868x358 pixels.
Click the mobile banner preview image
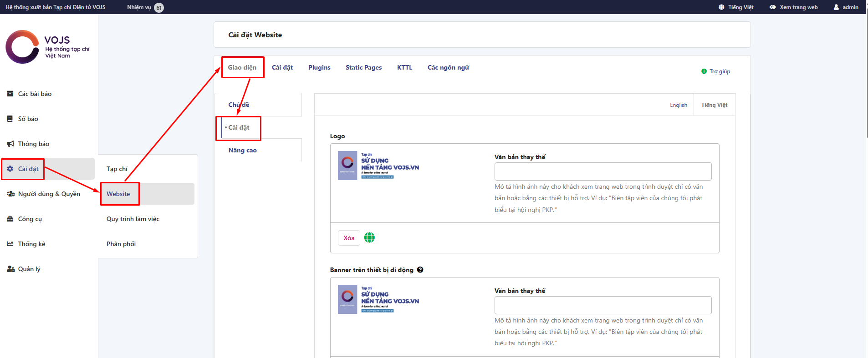click(x=378, y=299)
